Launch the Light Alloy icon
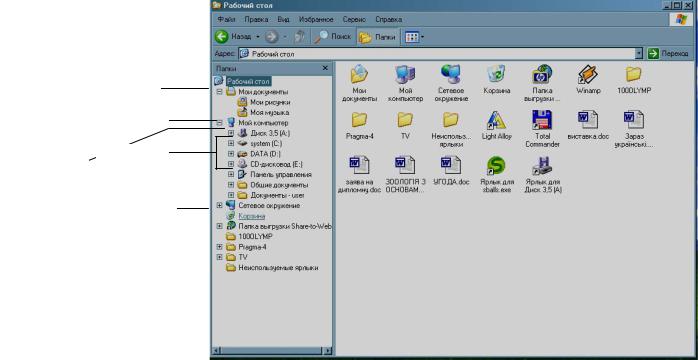The image size is (698, 360). click(496, 120)
